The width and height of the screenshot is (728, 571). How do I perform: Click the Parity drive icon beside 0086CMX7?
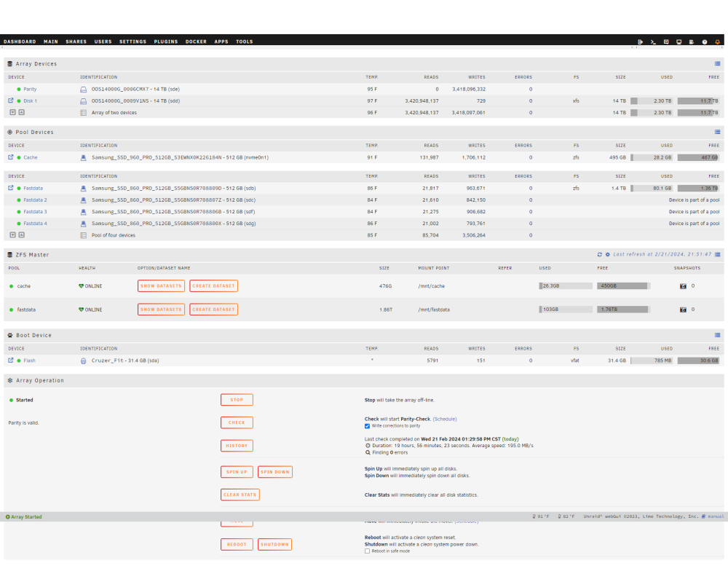coord(84,89)
